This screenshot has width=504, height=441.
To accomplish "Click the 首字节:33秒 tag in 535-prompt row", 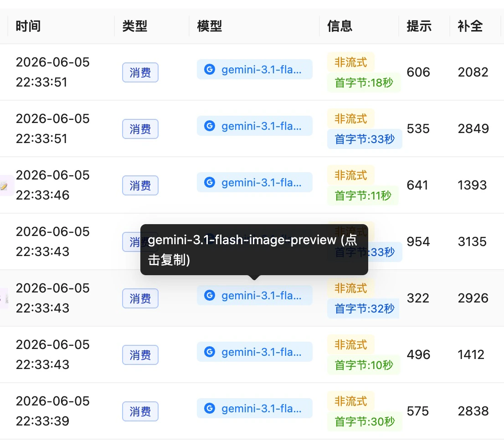I will click(365, 139).
